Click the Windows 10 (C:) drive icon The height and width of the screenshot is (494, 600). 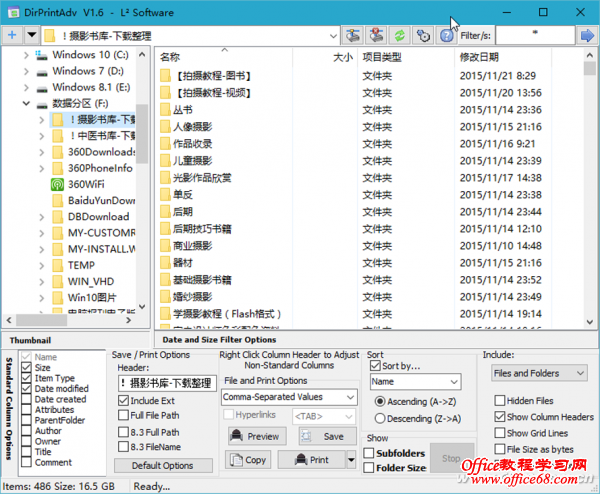tap(41, 55)
